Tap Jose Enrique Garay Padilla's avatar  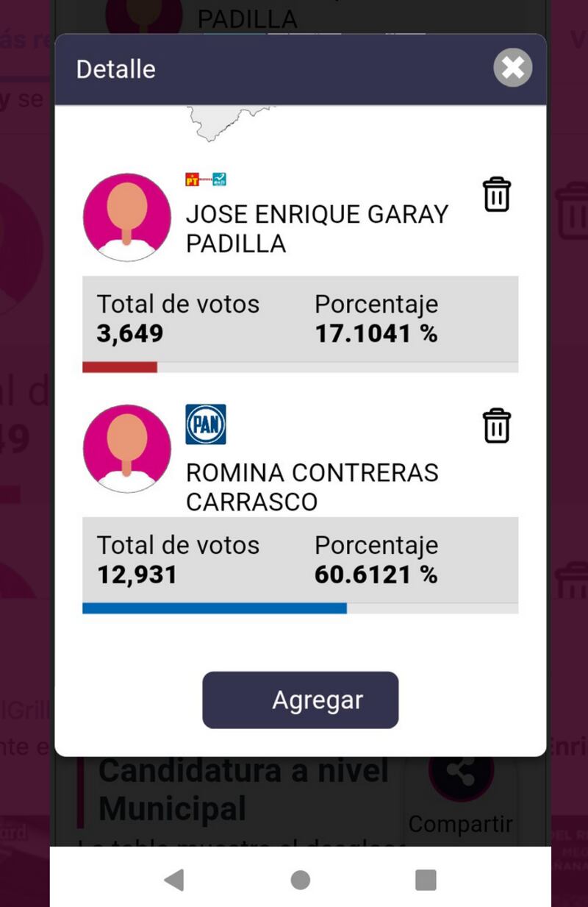point(127,217)
